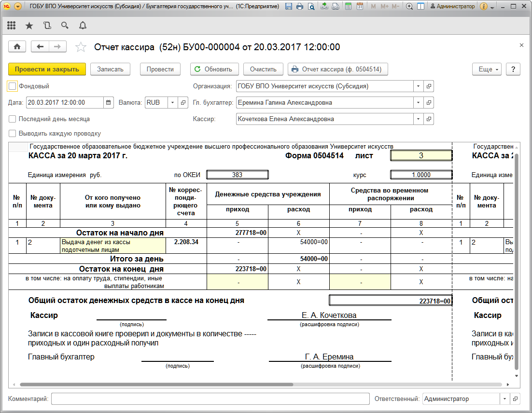Viewport: 532px width, 413px height.
Task: Open help with the question mark button
Action: 513,69
